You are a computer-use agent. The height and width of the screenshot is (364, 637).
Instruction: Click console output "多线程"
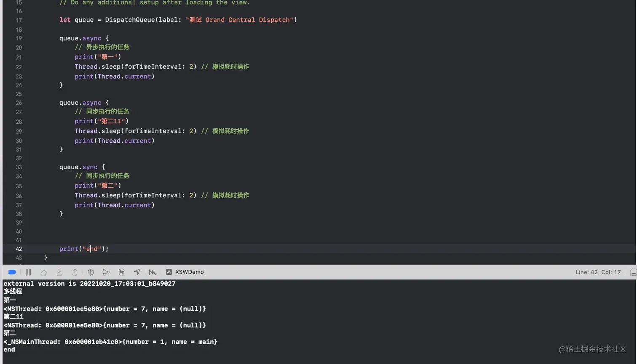pos(13,291)
